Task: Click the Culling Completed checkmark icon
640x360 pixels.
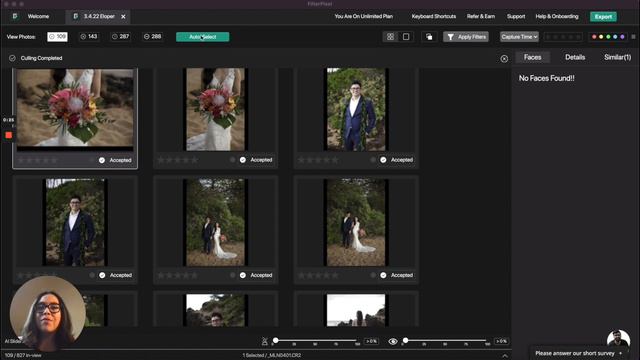Action: [x=12, y=58]
